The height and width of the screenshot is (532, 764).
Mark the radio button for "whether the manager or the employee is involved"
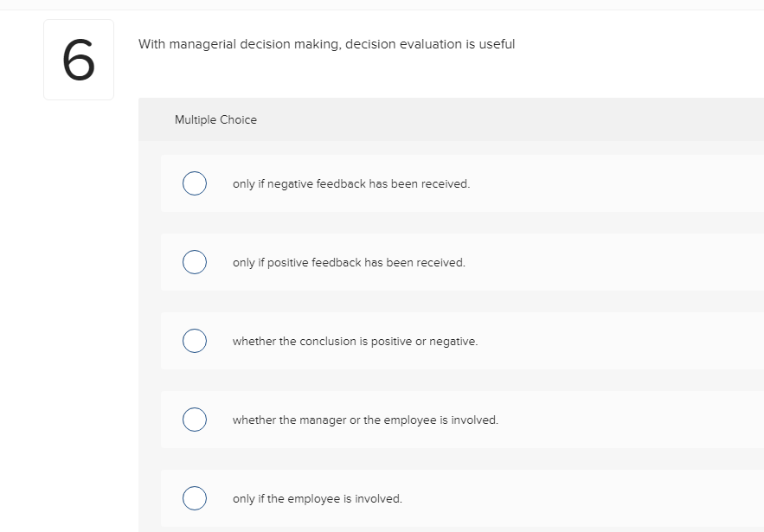195,420
